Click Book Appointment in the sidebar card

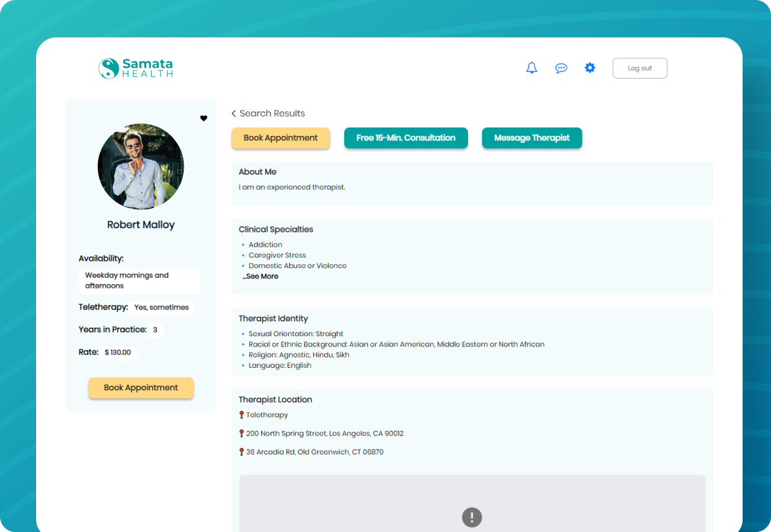click(x=141, y=388)
